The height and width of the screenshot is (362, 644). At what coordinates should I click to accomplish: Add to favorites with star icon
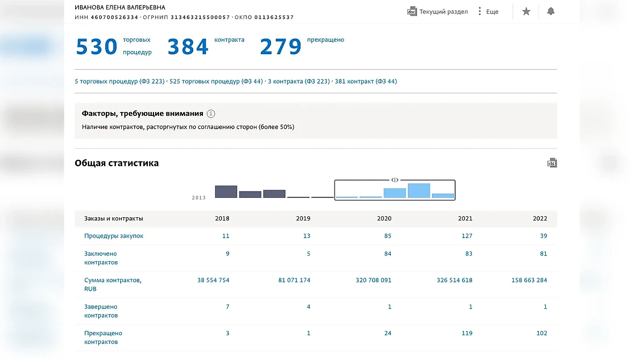(526, 11)
